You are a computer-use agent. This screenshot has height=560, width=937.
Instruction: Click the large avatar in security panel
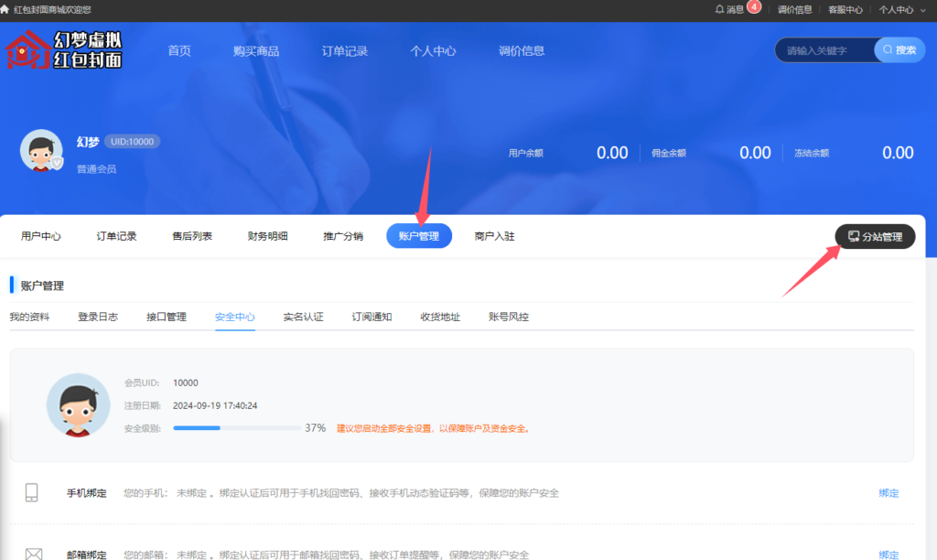point(79,405)
